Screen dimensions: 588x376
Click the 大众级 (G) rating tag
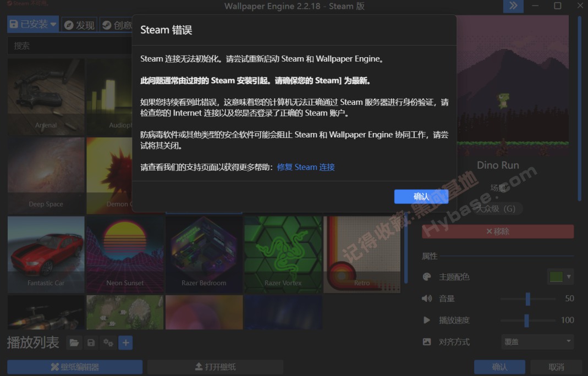[x=497, y=209]
